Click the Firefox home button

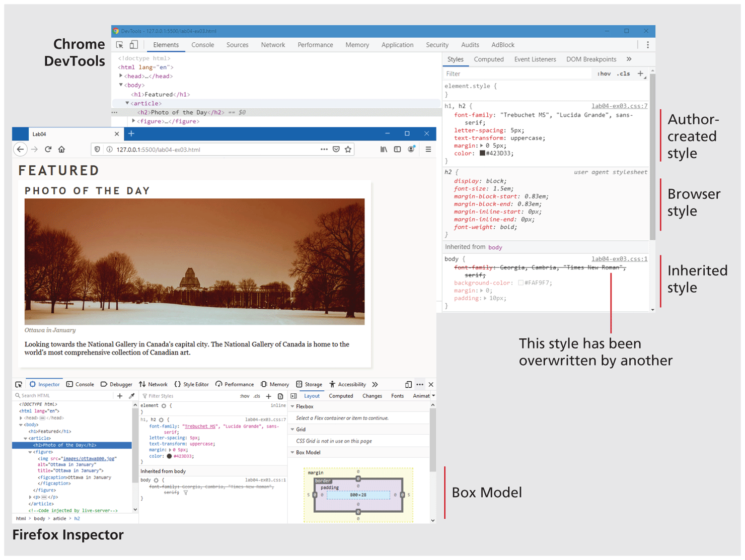(x=61, y=150)
